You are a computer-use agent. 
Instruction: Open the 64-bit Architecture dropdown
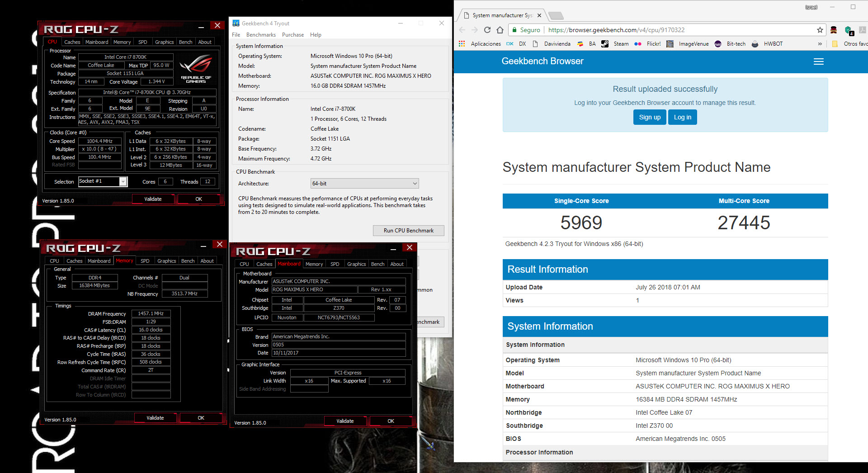(x=365, y=183)
